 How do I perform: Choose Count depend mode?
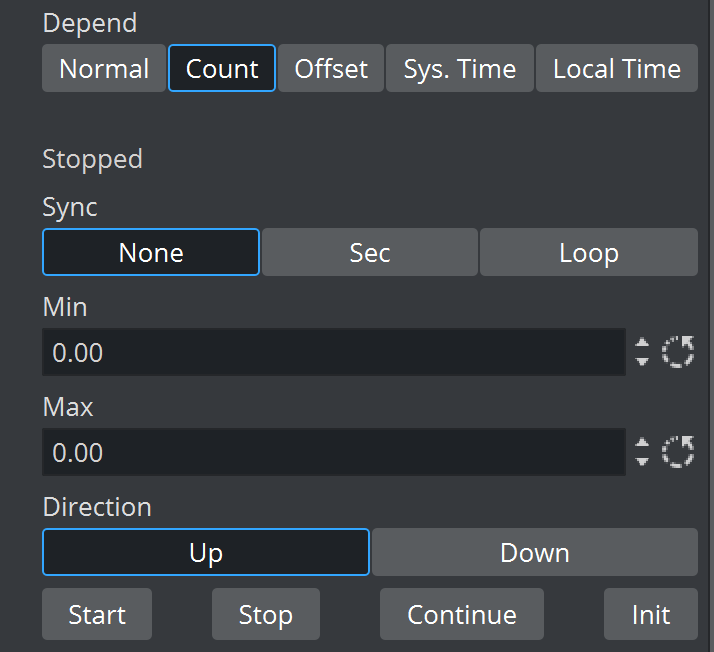click(x=222, y=69)
